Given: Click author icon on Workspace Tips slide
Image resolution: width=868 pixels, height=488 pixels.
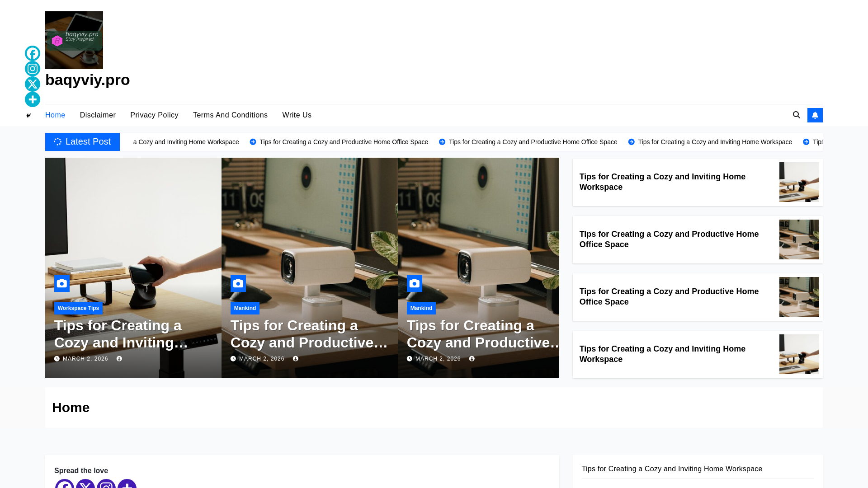Looking at the screenshot, I should pyautogui.click(x=119, y=359).
